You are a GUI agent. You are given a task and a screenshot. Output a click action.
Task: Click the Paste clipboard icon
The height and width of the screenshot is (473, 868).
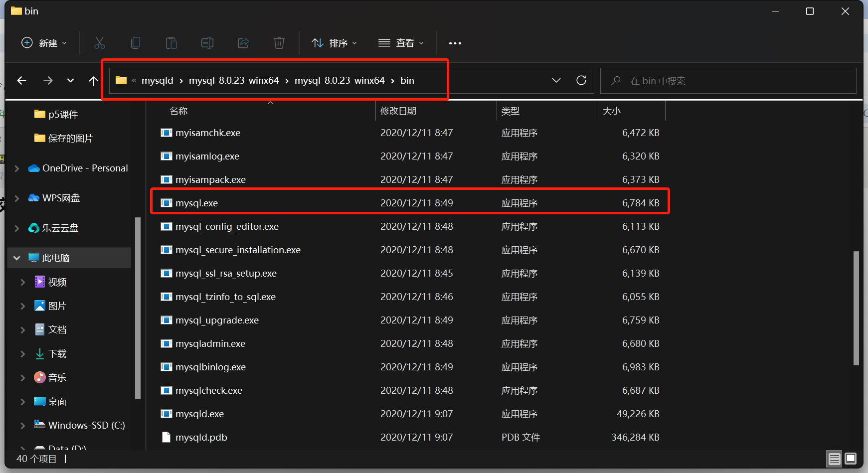[x=172, y=43]
